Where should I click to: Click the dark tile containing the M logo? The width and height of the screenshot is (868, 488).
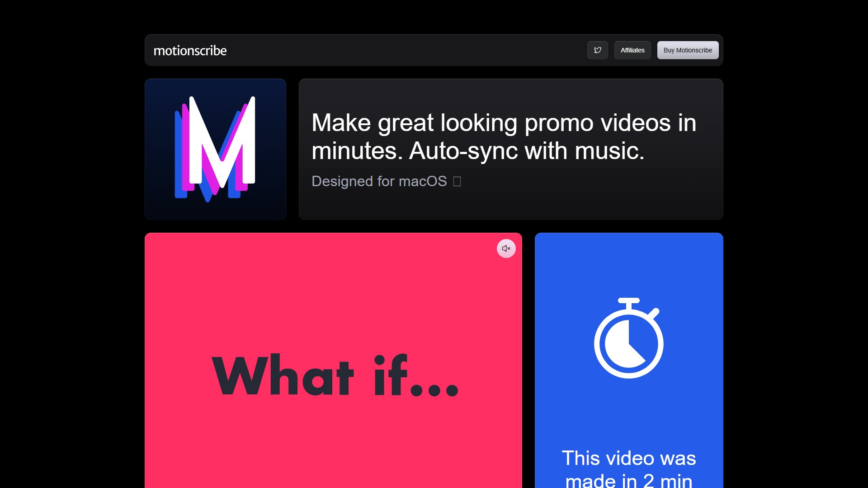[x=215, y=149]
